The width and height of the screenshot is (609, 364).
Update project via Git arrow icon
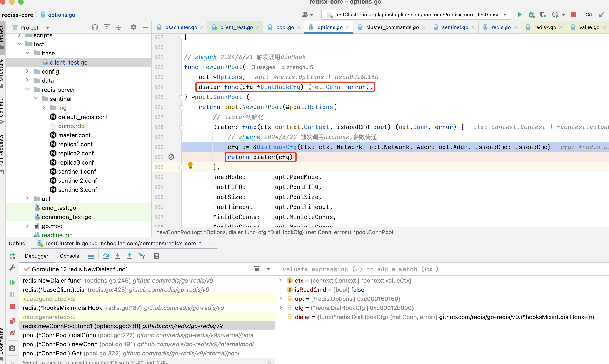click(x=602, y=15)
